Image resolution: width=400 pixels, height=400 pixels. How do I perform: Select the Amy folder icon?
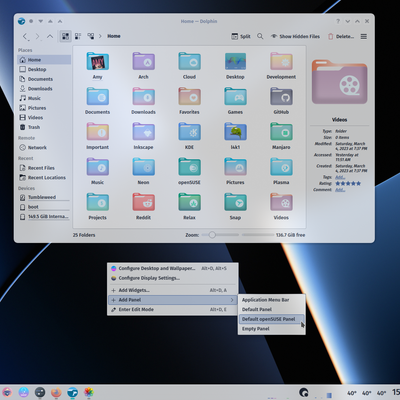[97, 61]
